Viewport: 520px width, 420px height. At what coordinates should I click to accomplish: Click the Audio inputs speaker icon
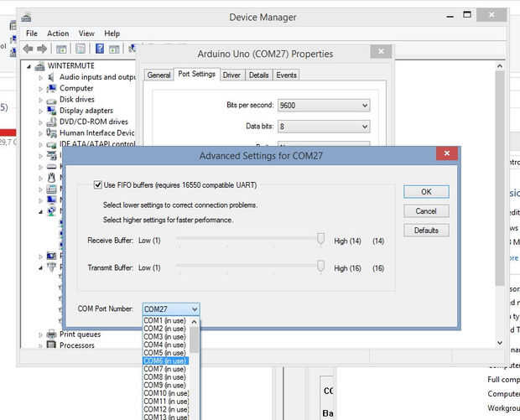51,77
